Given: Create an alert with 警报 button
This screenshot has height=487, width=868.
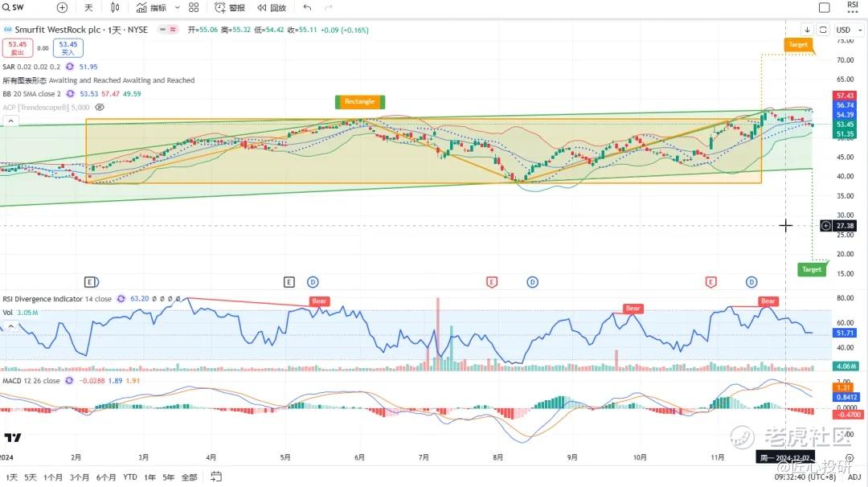Looking at the screenshot, I should click(230, 8).
